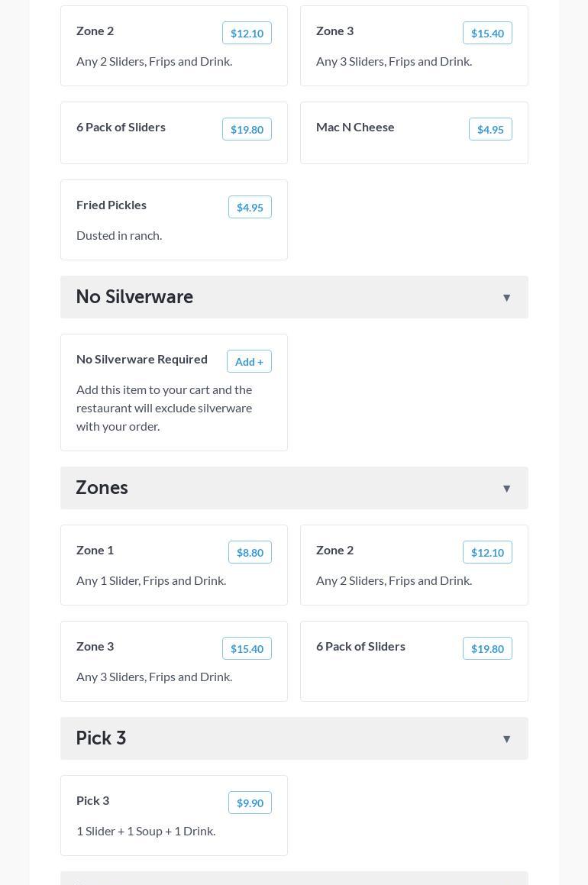Add Fried Pickles using its $4.95 button

[250, 207]
